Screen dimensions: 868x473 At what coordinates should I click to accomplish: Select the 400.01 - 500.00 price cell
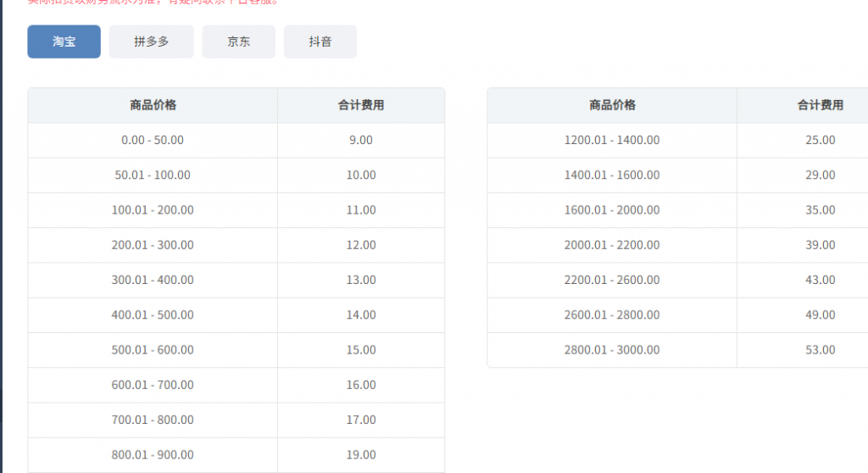point(153,315)
